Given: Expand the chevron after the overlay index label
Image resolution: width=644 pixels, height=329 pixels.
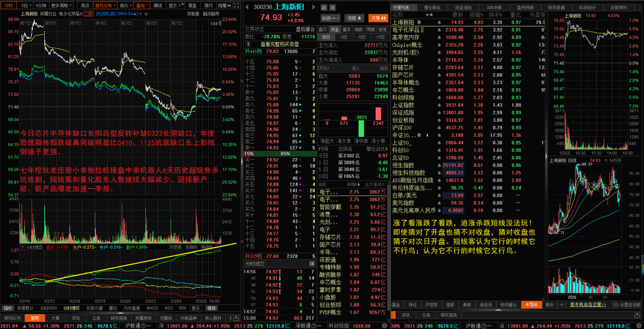Looking at the screenshot, I should pos(146,14).
